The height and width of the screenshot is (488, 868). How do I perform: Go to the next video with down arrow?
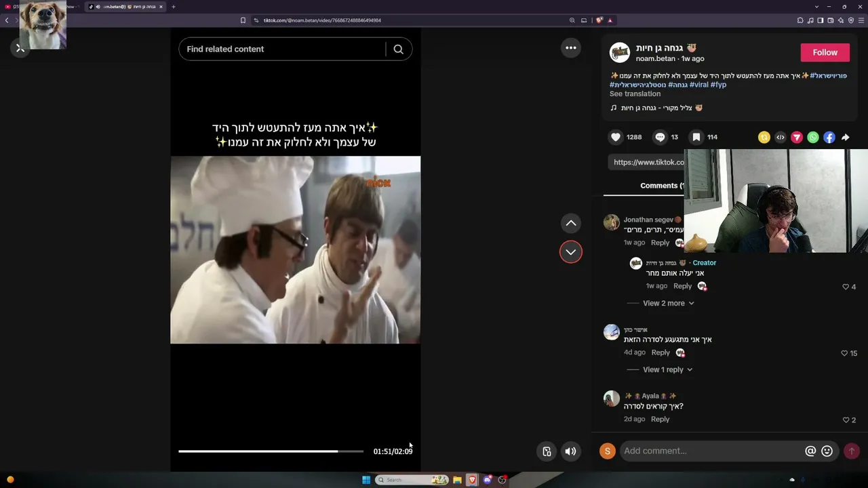point(571,252)
